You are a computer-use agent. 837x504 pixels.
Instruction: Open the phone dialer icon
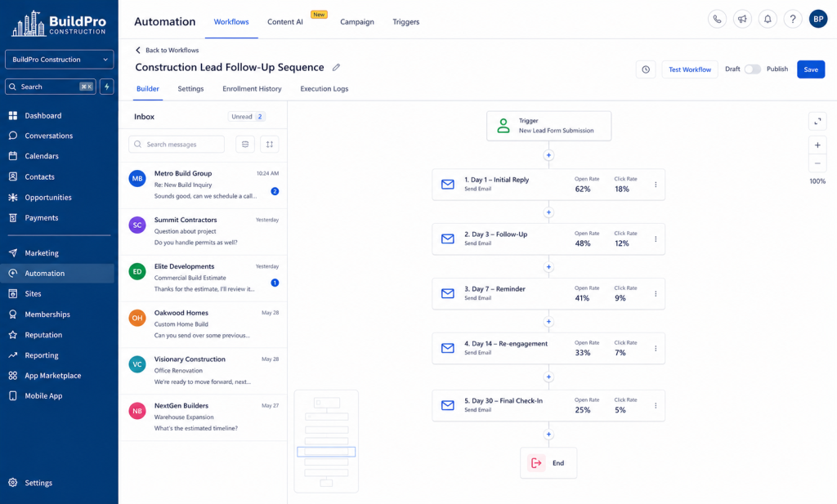[717, 20]
